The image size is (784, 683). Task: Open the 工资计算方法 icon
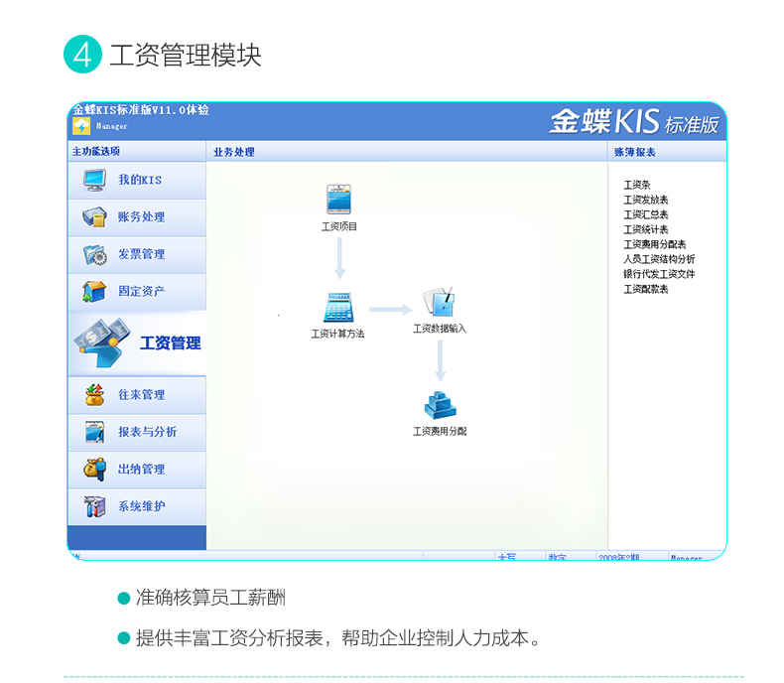point(337,306)
